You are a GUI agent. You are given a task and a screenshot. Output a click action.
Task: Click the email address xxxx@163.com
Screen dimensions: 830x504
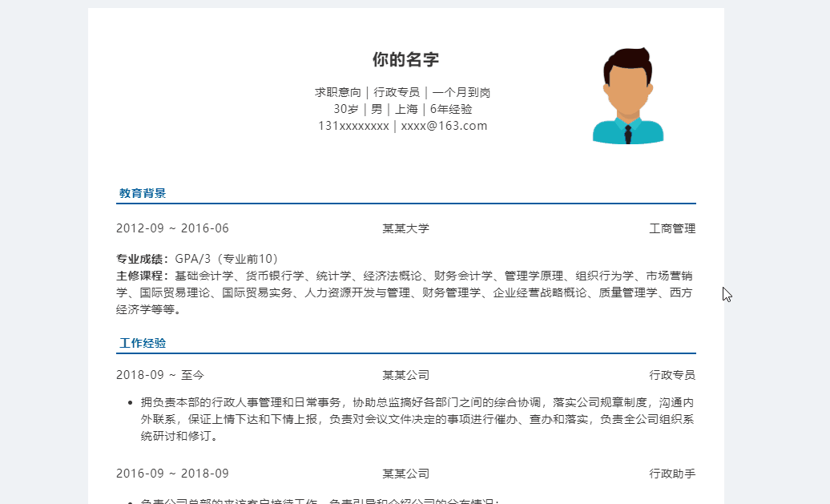point(443,125)
